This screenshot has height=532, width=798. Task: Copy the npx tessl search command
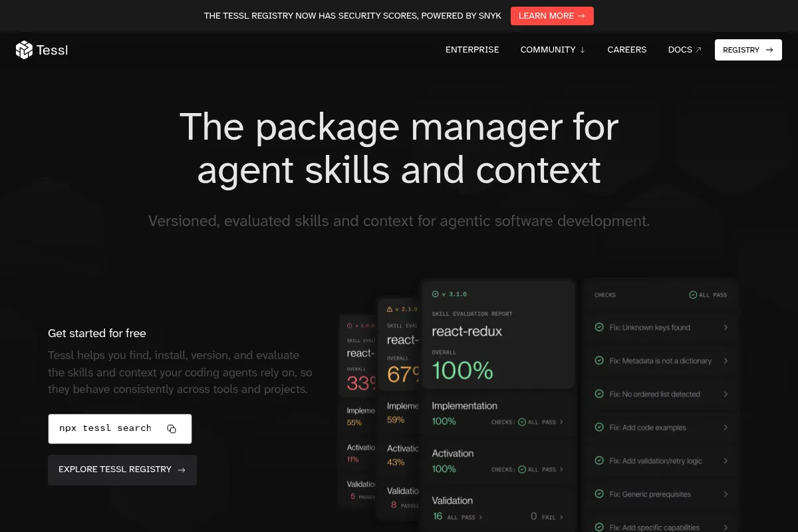coord(172,429)
